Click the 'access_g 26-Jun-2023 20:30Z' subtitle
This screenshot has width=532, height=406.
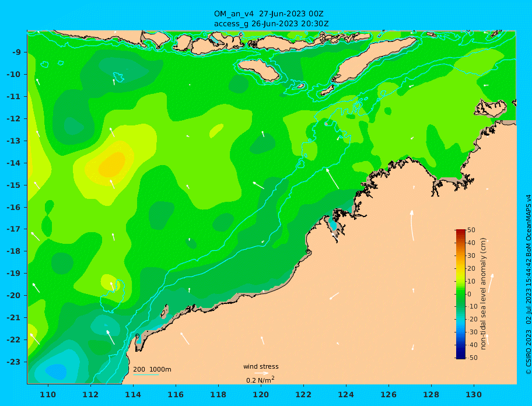click(271, 24)
